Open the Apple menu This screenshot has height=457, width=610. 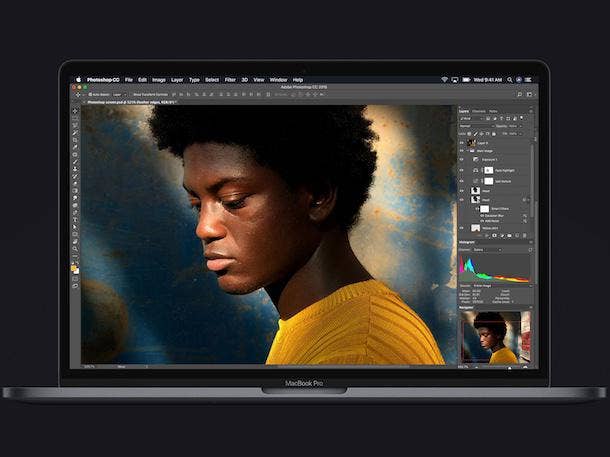[78, 79]
